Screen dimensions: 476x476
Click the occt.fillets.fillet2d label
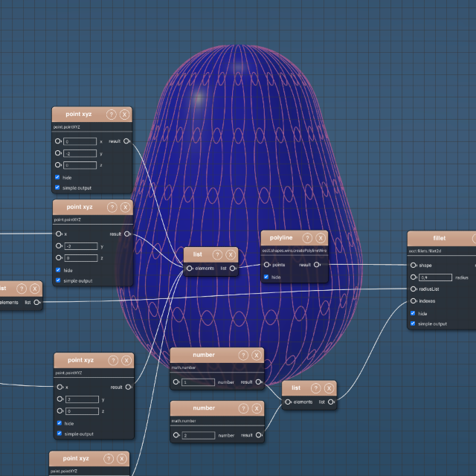[425, 251]
